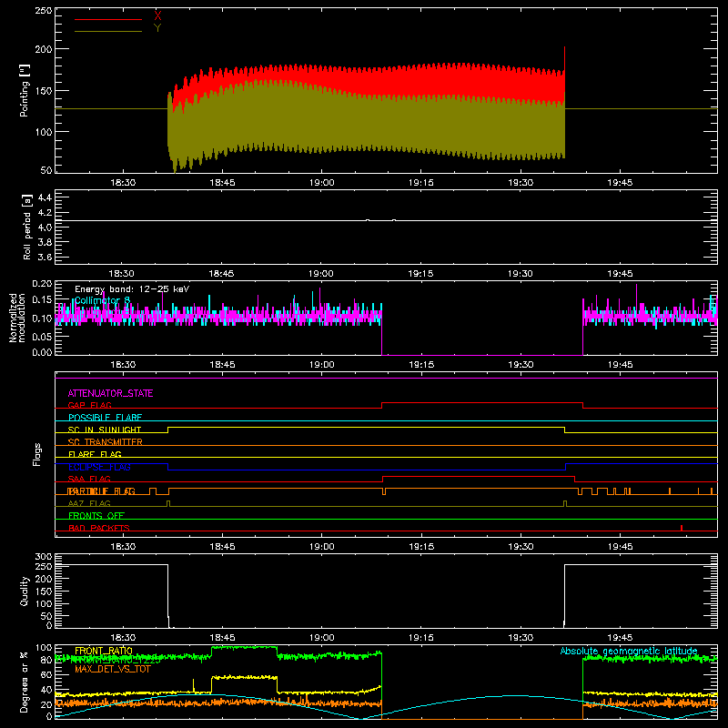Click 19:45 under the Pointing plot

tap(620, 183)
